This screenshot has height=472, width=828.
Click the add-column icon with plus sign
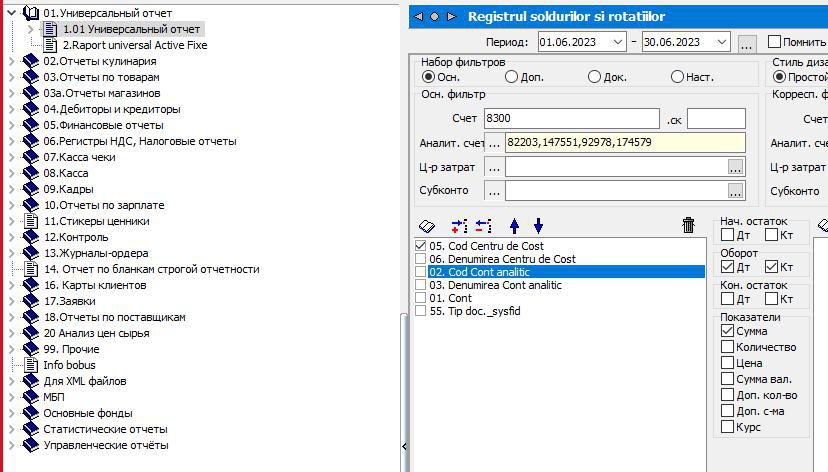coord(459,226)
